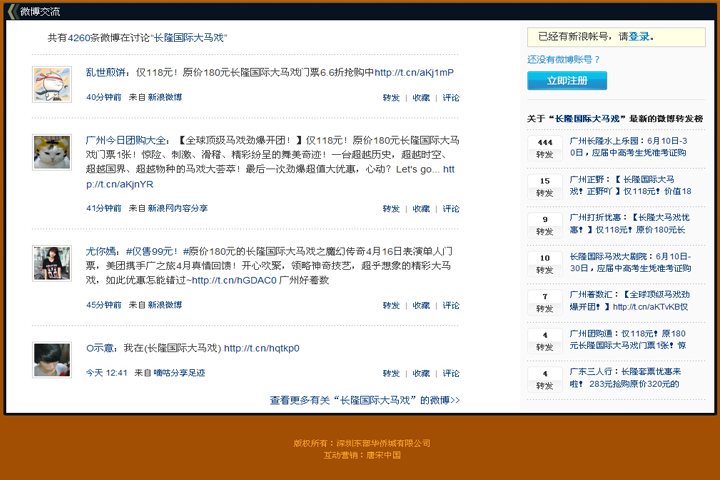
Task: Open 嘀咕分享足迹 source link on O示意's post
Action: (179, 372)
